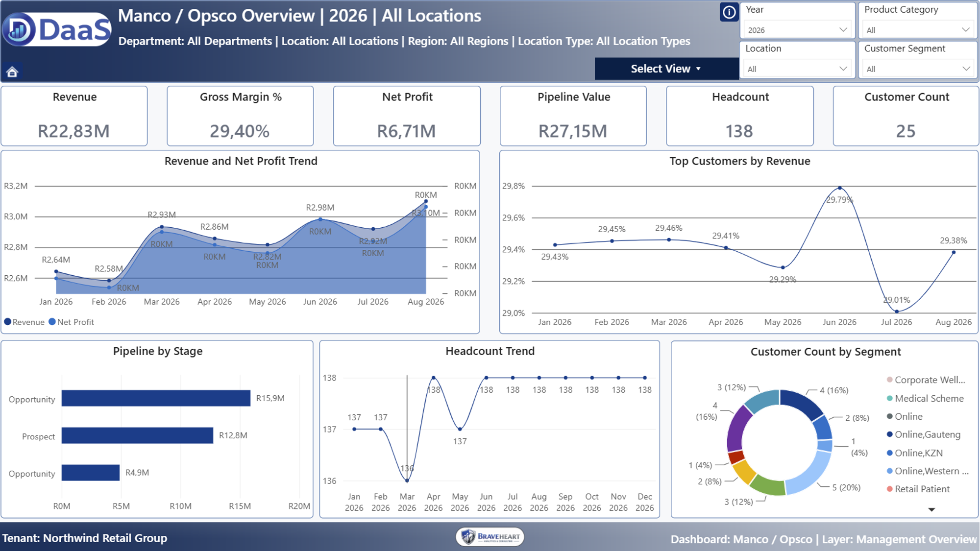Click the Department: All Departments subtitle
The image size is (980, 551).
(x=195, y=41)
